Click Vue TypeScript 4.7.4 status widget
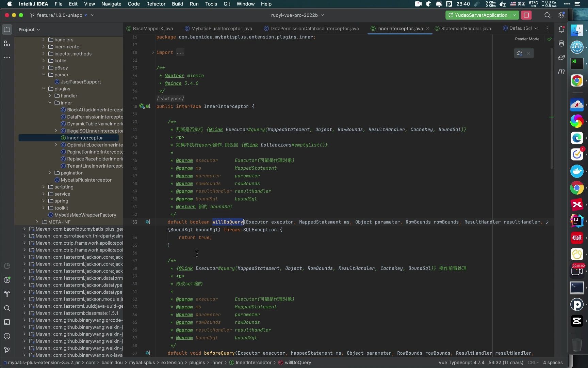Screen dimensions: 588x368 pos(461,363)
